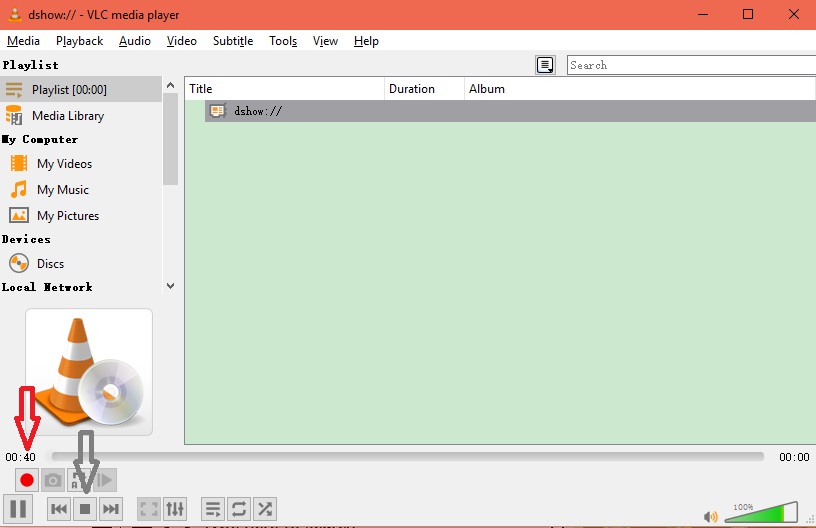Viewport: 816px width, 528px height.
Task: Toggle random shuffle playback
Action: [265, 509]
